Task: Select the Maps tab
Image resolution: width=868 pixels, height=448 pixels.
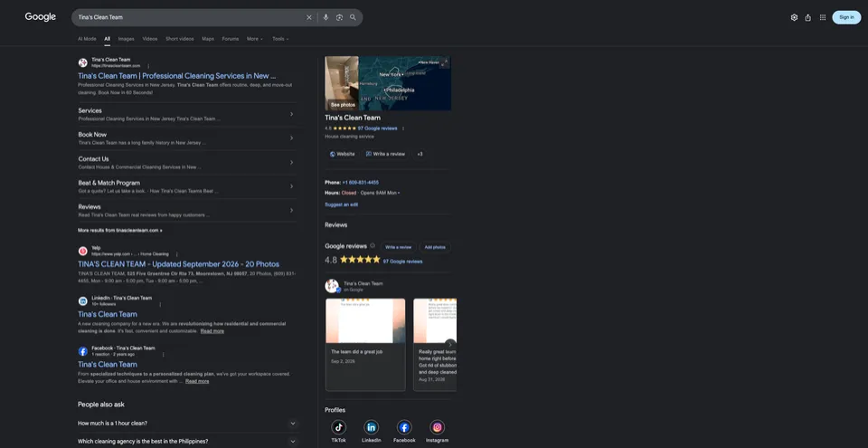Action: point(208,39)
